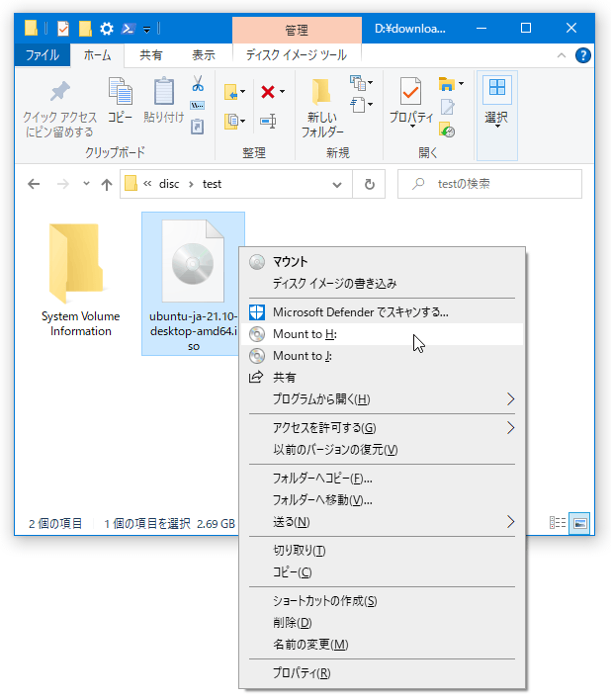Click the gear icon in title bar

tap(107, 29)
